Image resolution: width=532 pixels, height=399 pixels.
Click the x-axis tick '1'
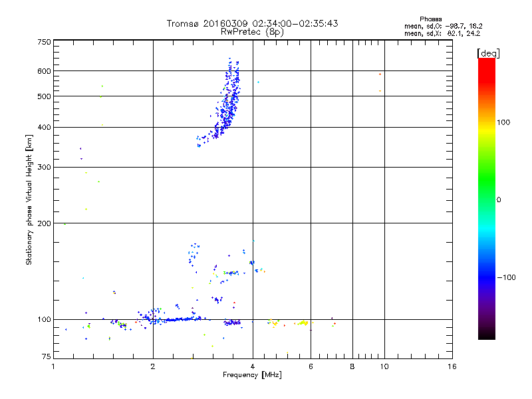53,366
